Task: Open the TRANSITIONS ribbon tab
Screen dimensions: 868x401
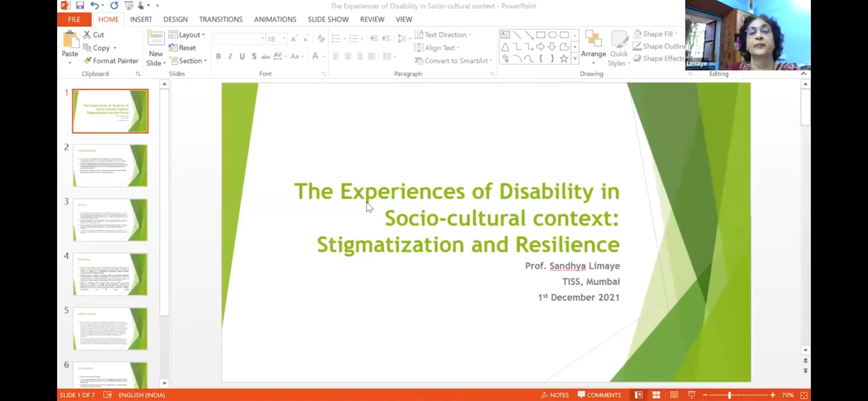Action: point(221,19)
